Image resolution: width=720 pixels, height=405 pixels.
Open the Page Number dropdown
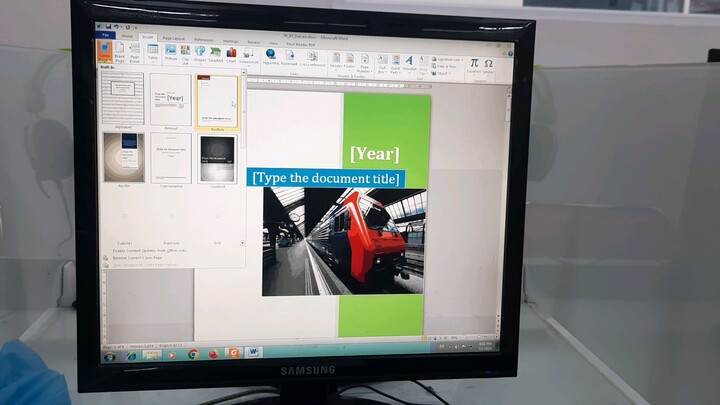pos(365,62)
